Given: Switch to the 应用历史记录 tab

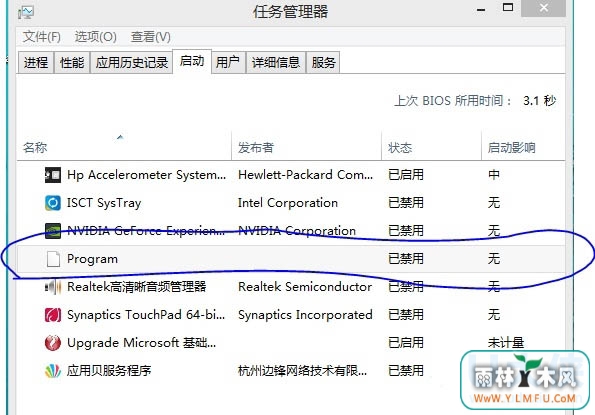Looking at the screenshot, I should pyautogui.click(x=132, y=62).
